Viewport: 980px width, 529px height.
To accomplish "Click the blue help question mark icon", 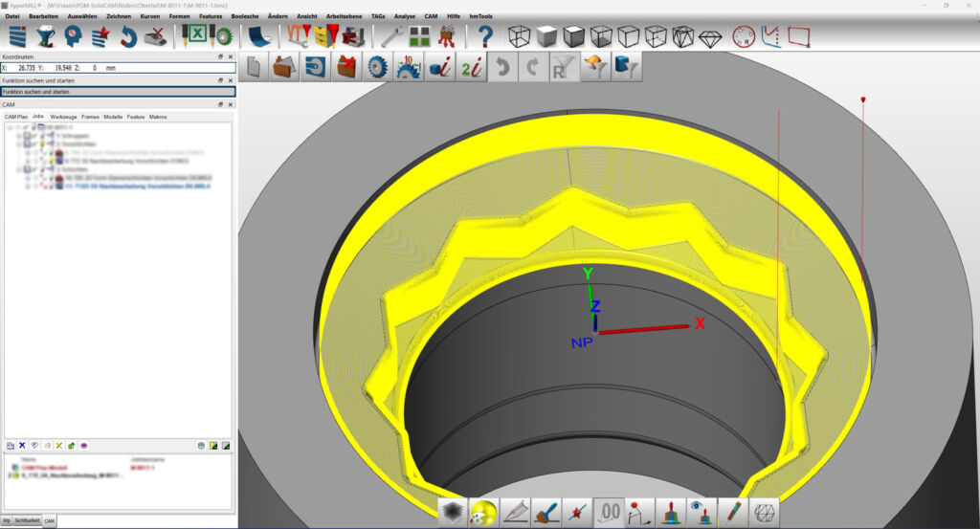I will [x=485, y=36].
